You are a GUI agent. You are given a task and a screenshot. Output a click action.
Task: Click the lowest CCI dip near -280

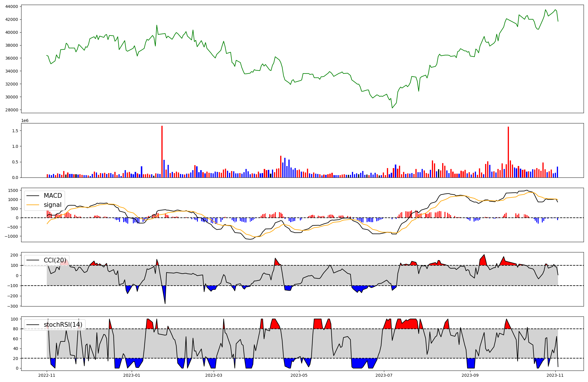tap(165, 303)
